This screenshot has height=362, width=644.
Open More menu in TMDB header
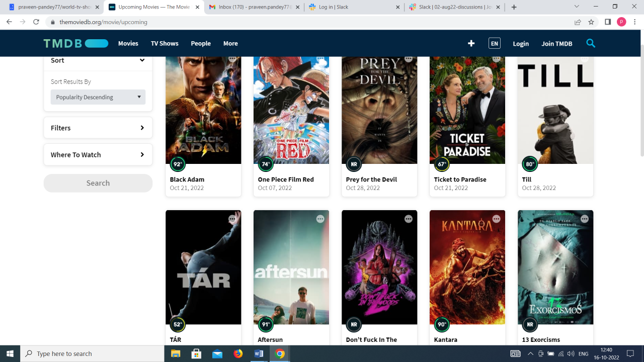(x=230, y=43)
